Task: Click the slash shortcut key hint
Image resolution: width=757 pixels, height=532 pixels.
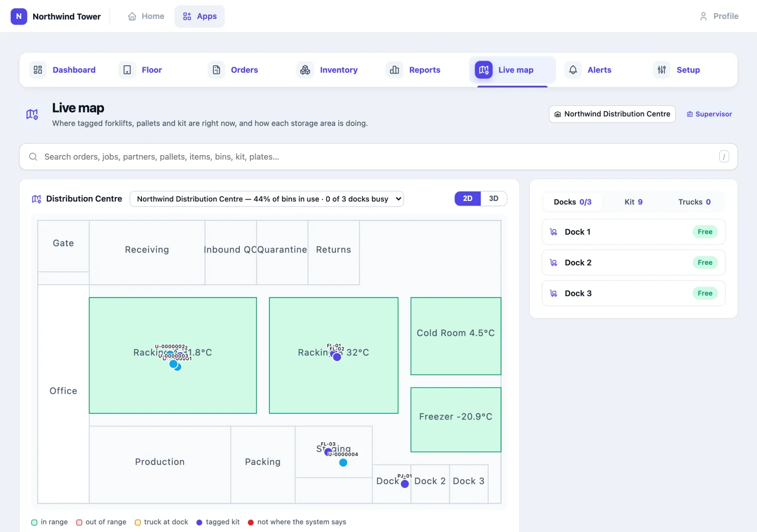Action: (724, 157)
